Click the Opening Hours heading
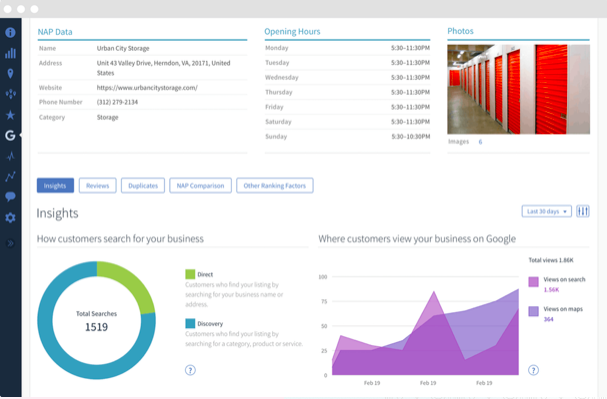Screen dimensions: 607x399 pyautogui.click(x=292, y=32)
